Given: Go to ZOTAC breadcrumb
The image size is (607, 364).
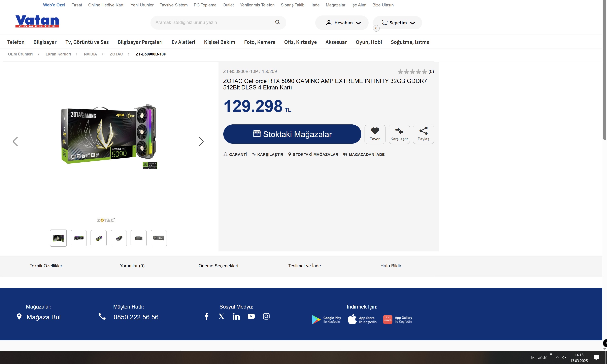Looking at the screenshot, I should (116, 54).
